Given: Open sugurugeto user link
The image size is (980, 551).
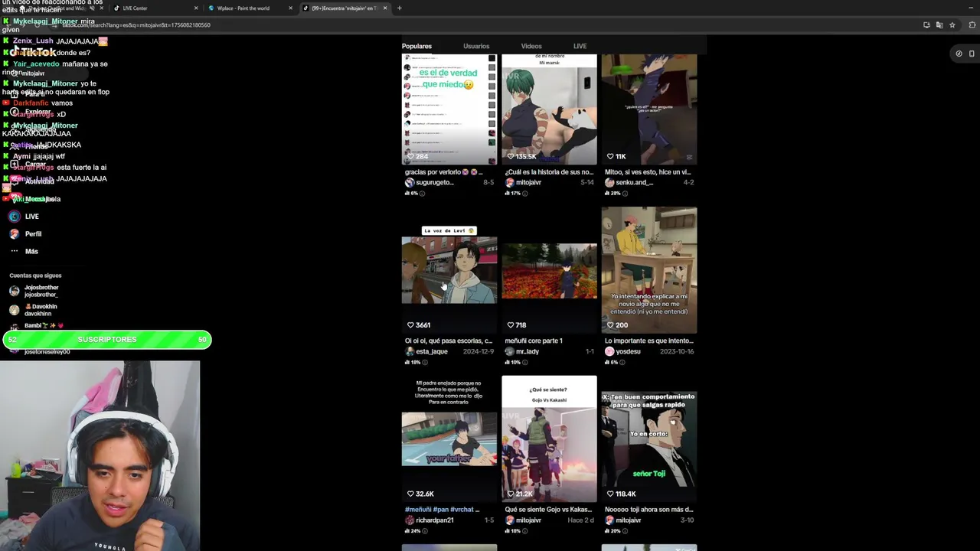Looking at the screenshot, I should point(434,183).
